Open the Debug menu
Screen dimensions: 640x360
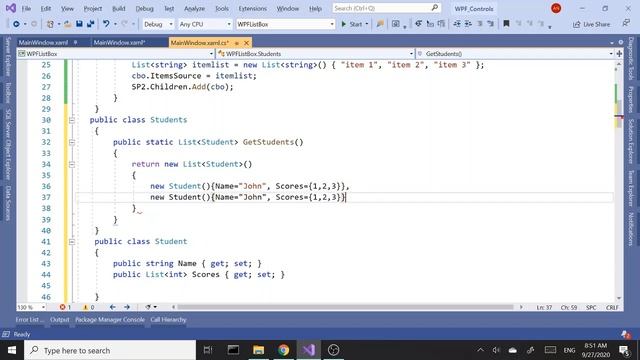144,9
